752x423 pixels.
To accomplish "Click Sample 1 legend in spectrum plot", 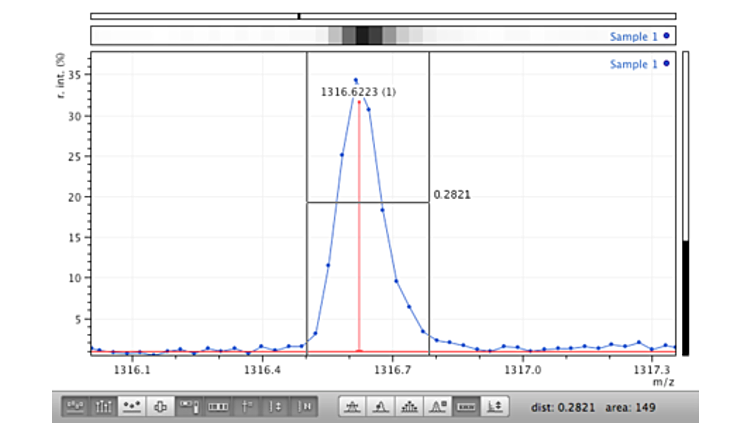I will coord(639,64).
